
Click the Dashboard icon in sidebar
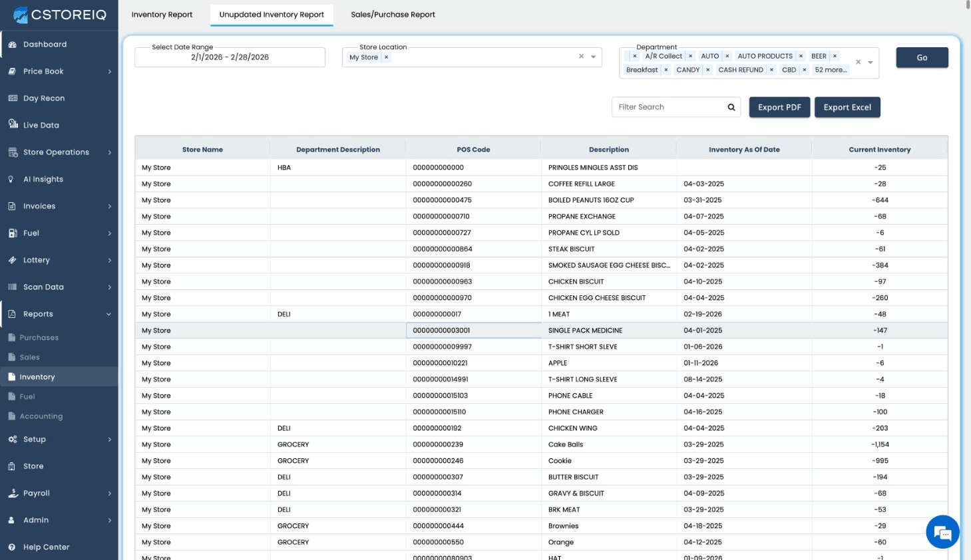[x=12, y=45]
